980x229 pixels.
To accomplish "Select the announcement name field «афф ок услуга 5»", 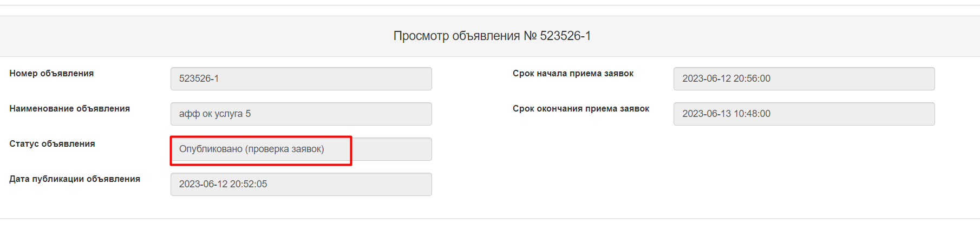I will pos(301,114).
